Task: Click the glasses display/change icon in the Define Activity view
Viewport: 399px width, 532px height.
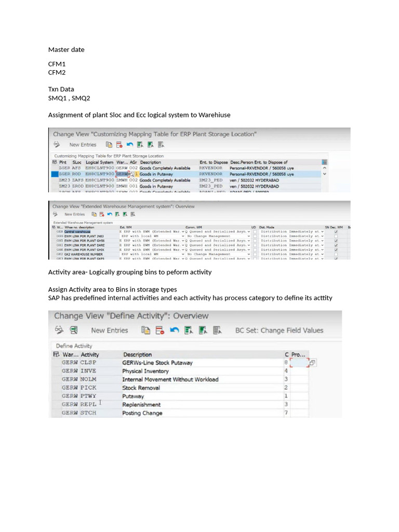Action: (x=59, y=330)
